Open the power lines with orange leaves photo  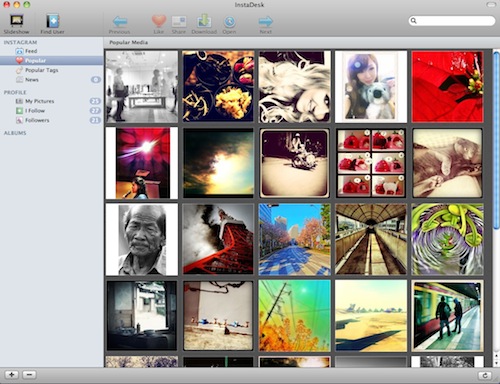pyautogui.click(x=295, y=316)
